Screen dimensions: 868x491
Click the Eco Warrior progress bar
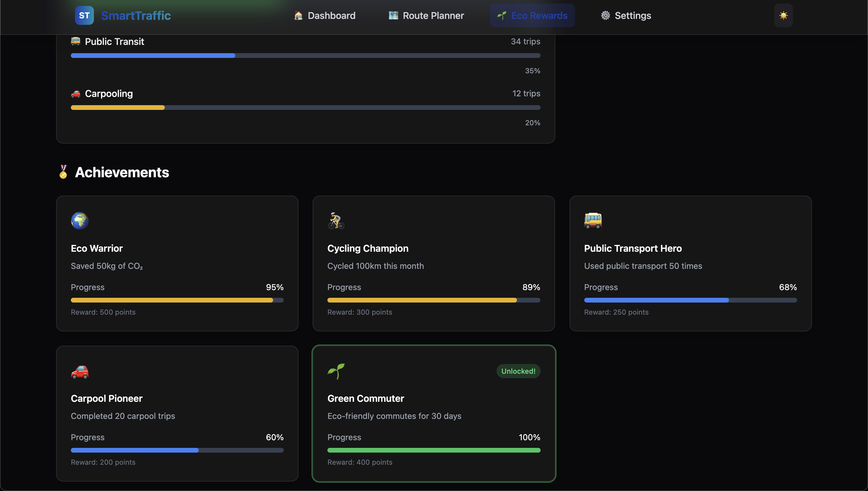(x=177, y=300)
